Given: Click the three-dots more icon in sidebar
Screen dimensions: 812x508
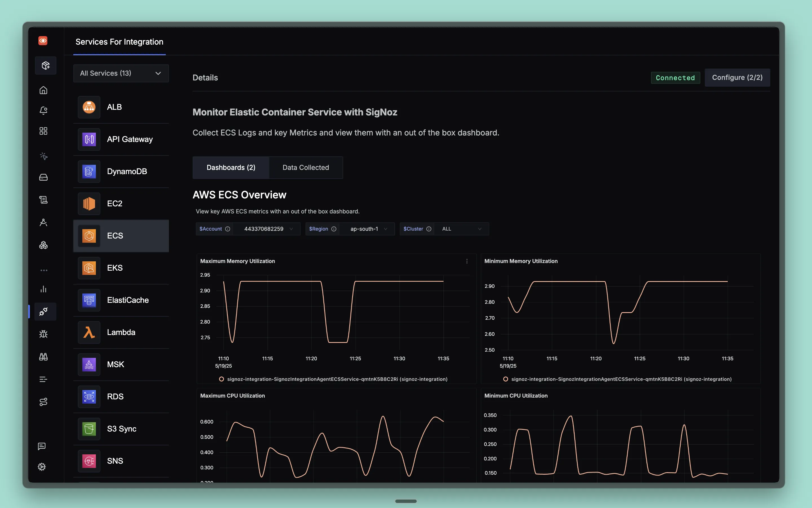Looking at the screenshot, I should [44, 270].
